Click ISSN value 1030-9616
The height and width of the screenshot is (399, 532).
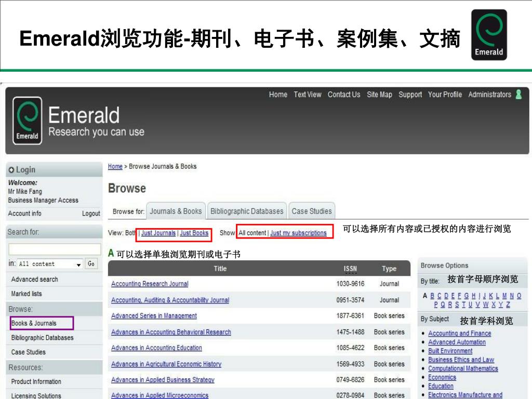coord(350,284)
